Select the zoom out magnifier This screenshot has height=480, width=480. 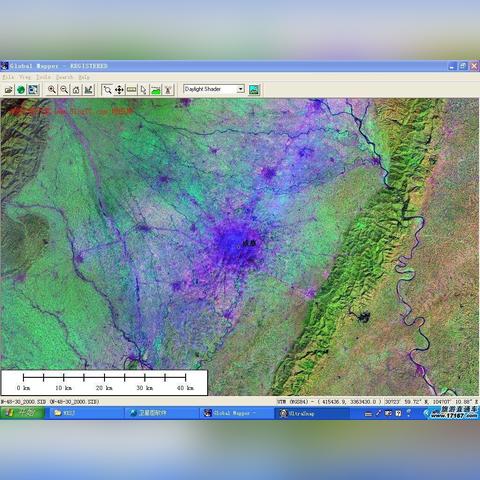pyautogui.click(x=64, y=90)
